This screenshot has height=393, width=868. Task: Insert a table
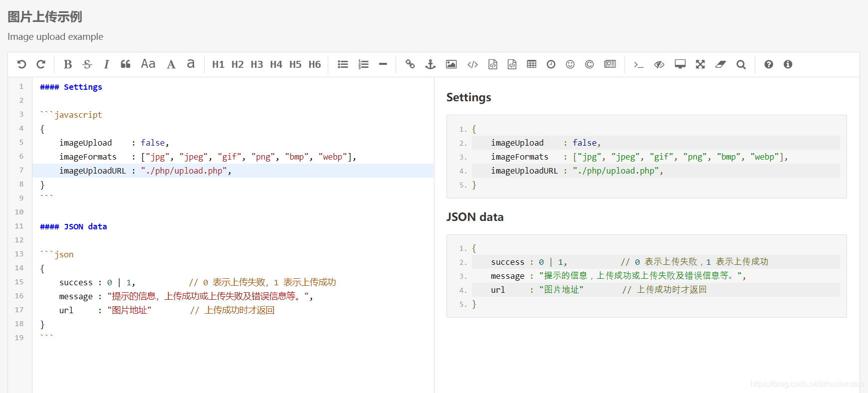532,64
